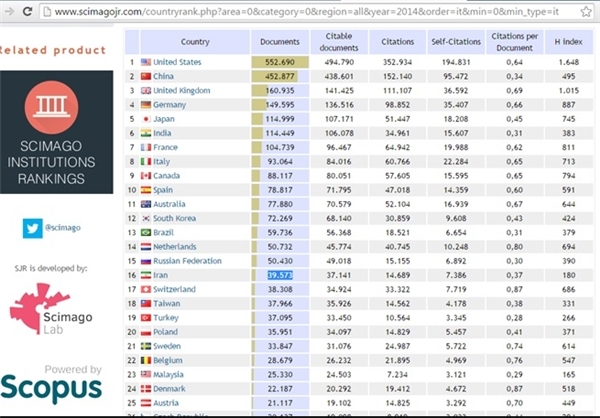Image resolution: width=600 pixels, height=418 pixels.
Task: Click the Netherlands flag icon
Action: 146,247
